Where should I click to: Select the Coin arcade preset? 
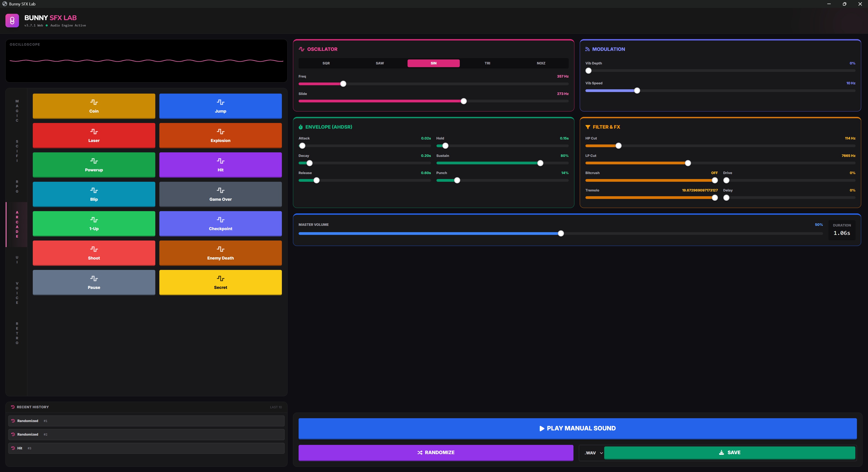click(x=94, y=106)
